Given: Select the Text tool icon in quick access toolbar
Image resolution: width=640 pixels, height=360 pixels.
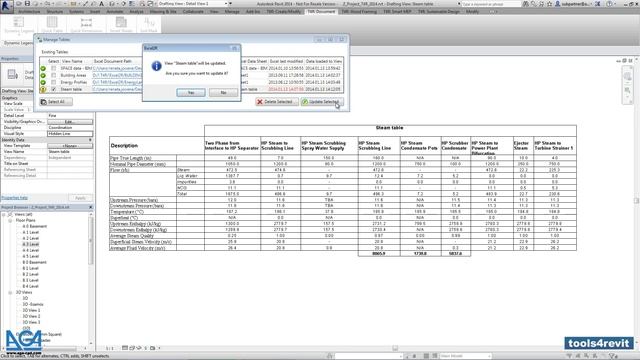Looking at the screenshot, I should 102,4.
